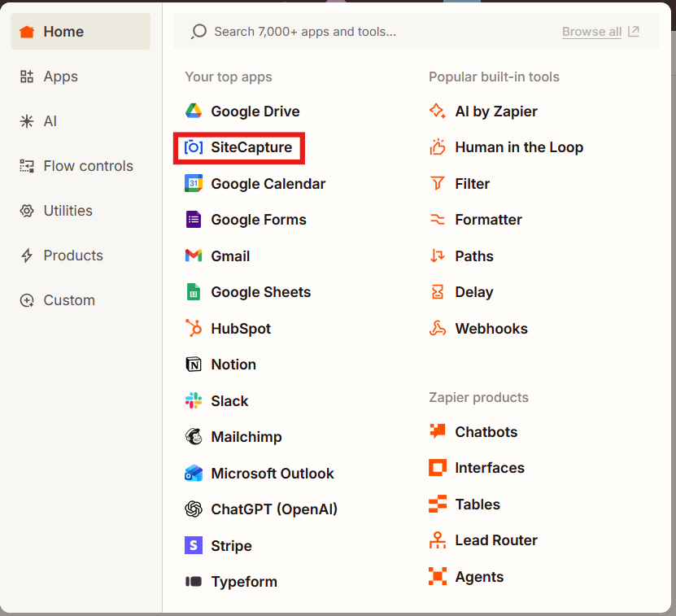Click the Slack logo icon
The height and width of the screenshot is (616, 676).
click(194, 400)
